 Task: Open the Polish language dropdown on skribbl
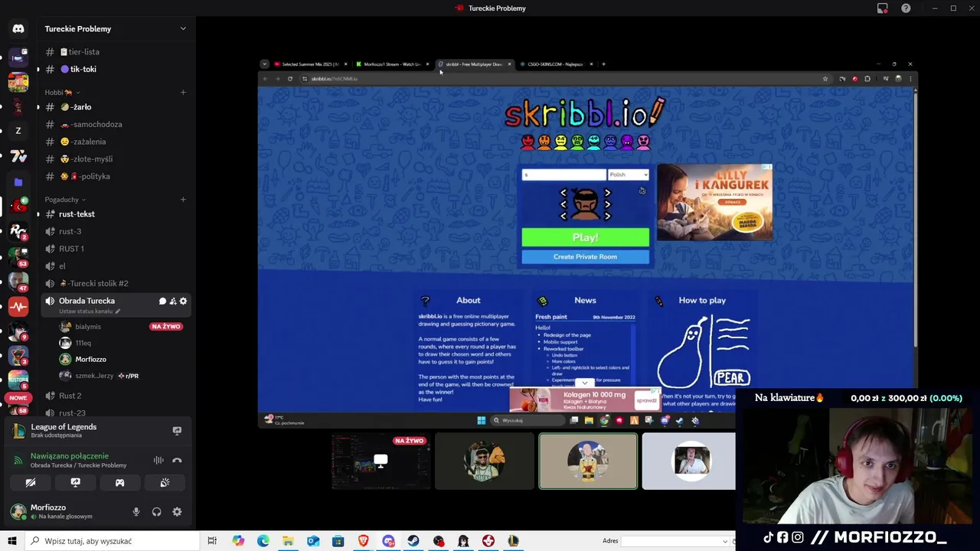pyautogui.click(x=629, y=174)
